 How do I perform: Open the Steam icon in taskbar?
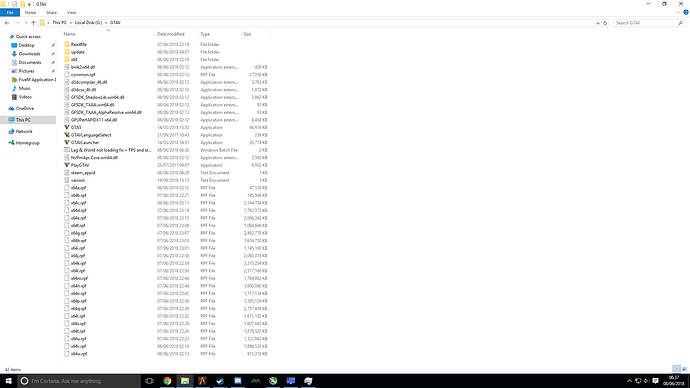click(x=220, y=381)
